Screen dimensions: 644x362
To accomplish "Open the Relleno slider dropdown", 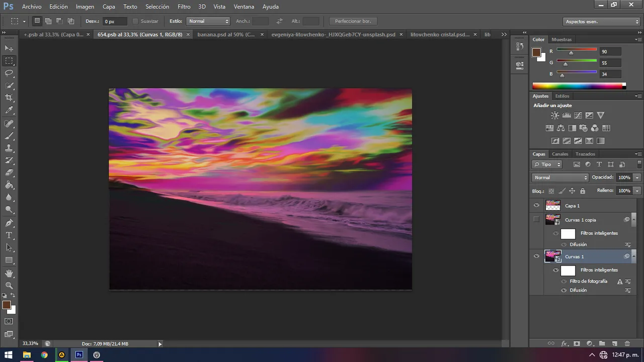I will (x=637, y=191).
